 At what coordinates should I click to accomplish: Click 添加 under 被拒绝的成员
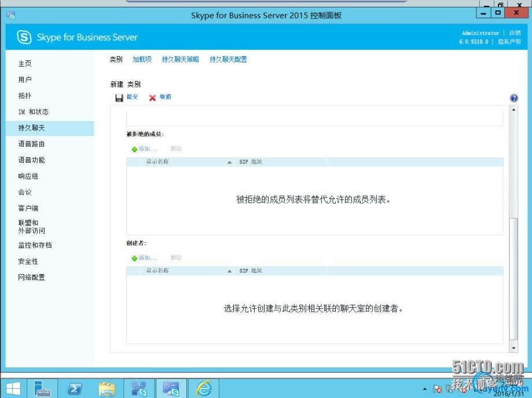point(145,149)
